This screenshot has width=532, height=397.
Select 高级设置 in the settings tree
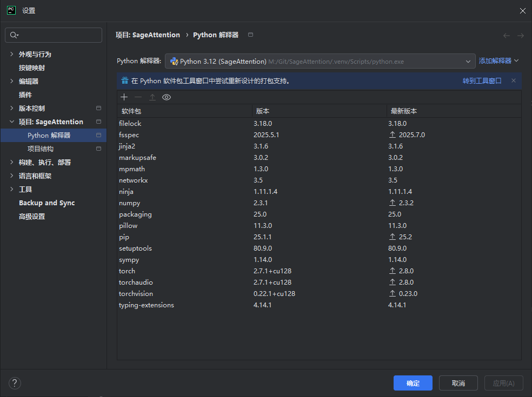(32, 216)
